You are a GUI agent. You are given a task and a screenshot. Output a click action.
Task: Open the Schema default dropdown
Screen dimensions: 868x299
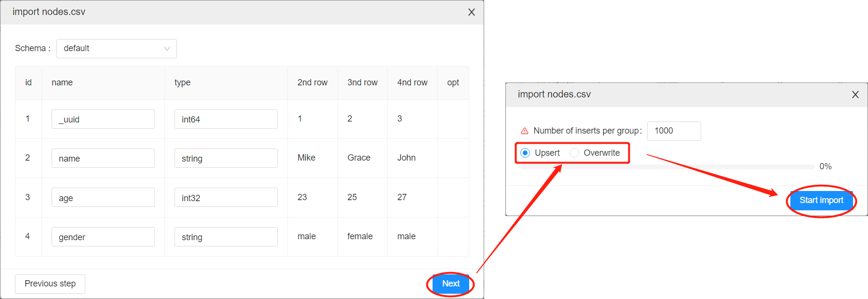click(x=117, y=49)
